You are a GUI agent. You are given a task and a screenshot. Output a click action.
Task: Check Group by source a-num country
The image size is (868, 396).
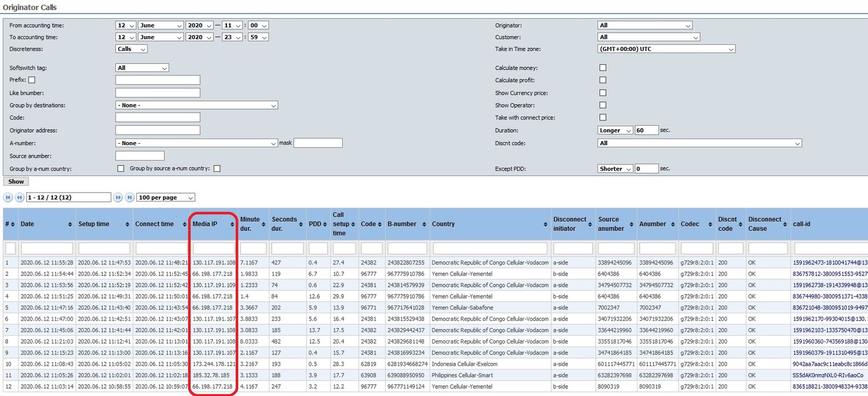(x=217, y=168)
